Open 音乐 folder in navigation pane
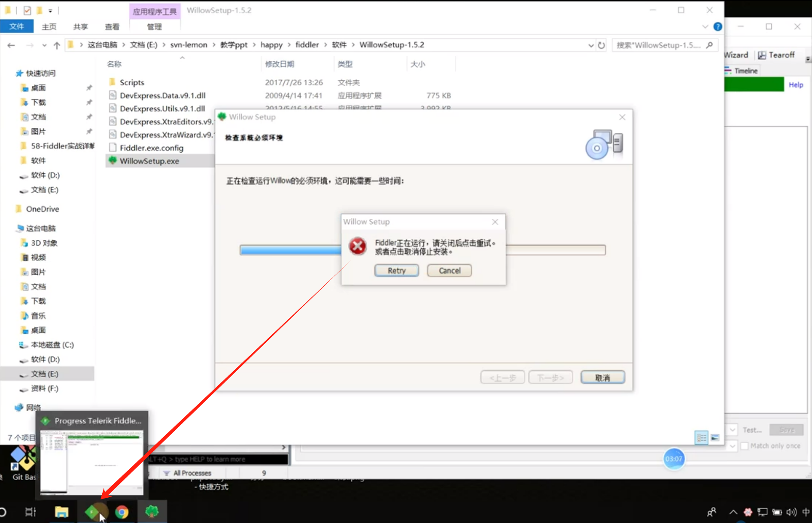 pyautogui.click(x=38, y=316)
